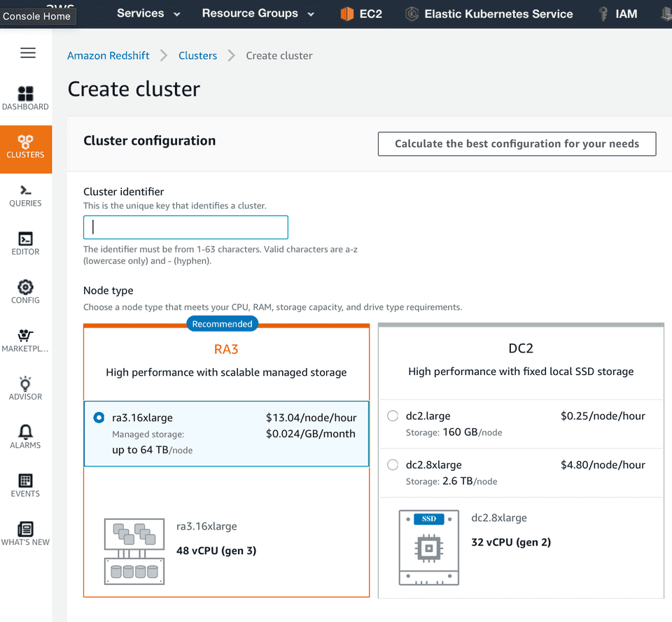Select the dc2.8xlarge node type
Screen dimensions: 672x622
[393, 465]
